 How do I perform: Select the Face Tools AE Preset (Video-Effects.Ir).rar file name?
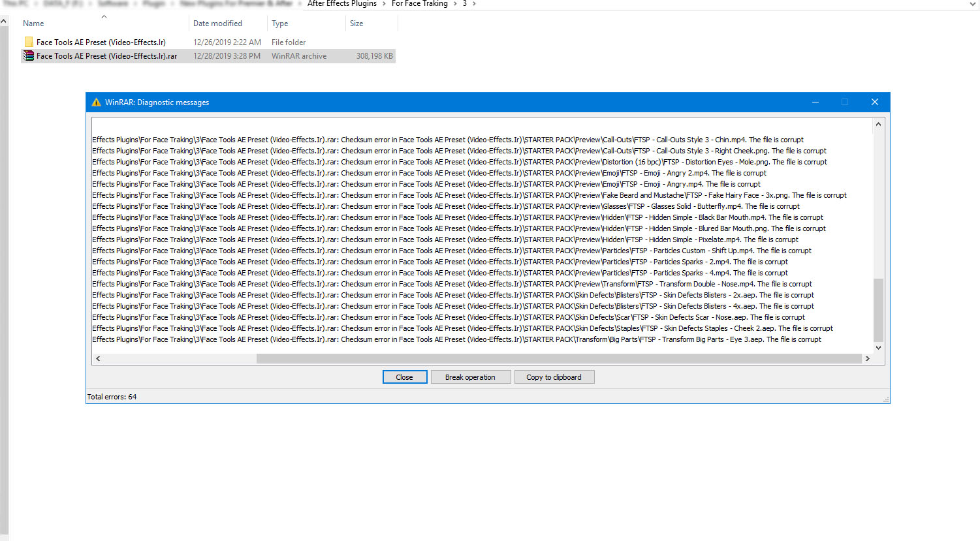point(107,56)
